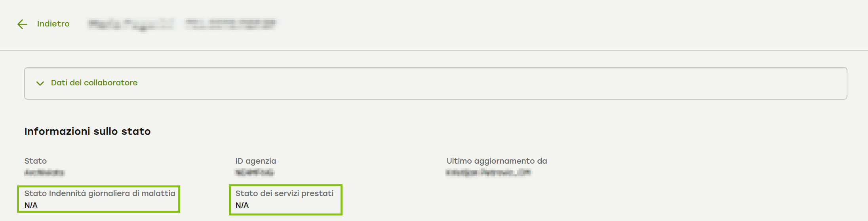The width and height of the screenshot is (868, 221).
Task: Click the green box around Indennità giornaliera
Action: click(179, 199)
